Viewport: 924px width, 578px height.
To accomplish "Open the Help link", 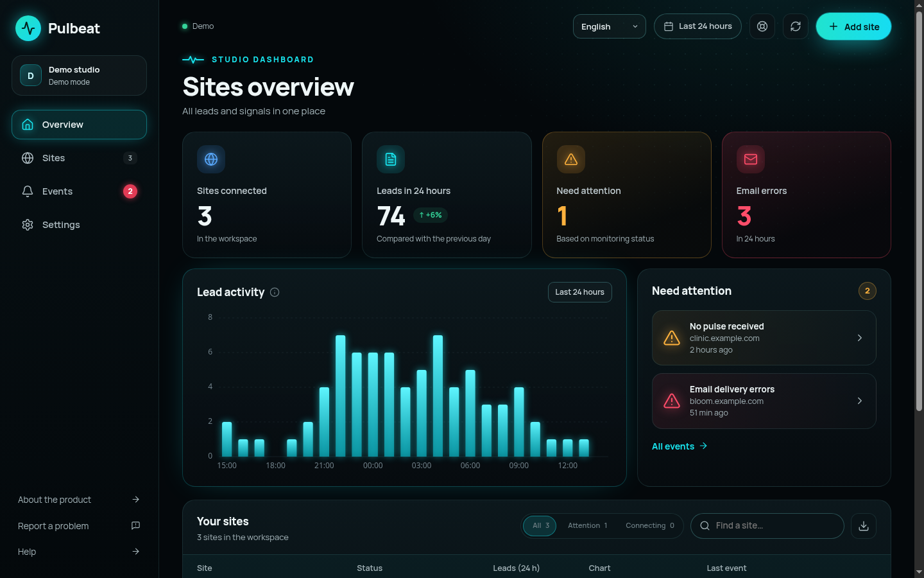I will (79, 552).
